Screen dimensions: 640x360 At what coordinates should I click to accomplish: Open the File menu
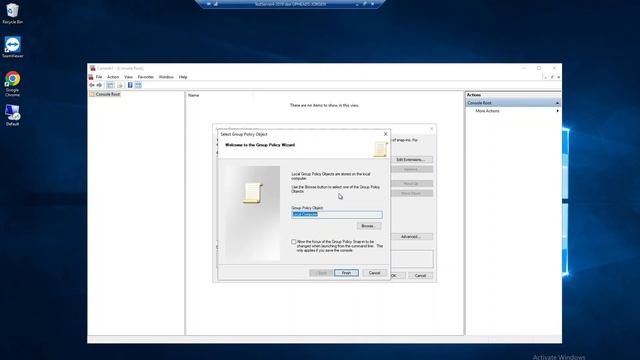click(99, 77)
